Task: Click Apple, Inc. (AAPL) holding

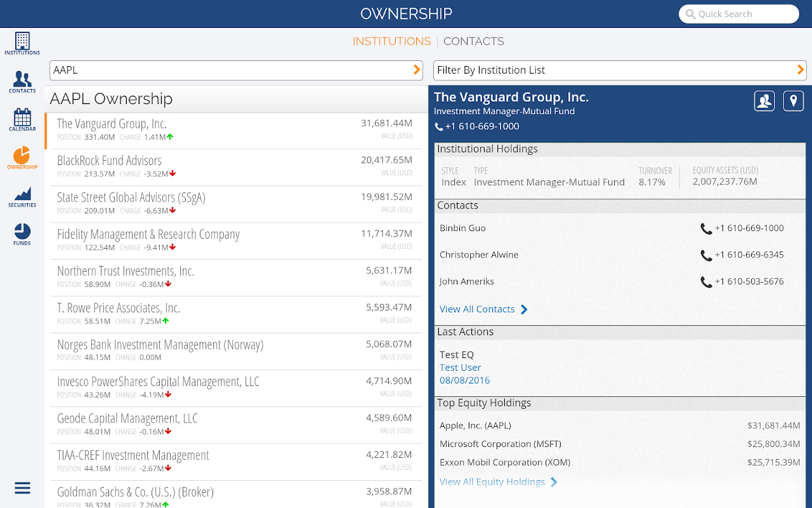Action: pos(475,425)
